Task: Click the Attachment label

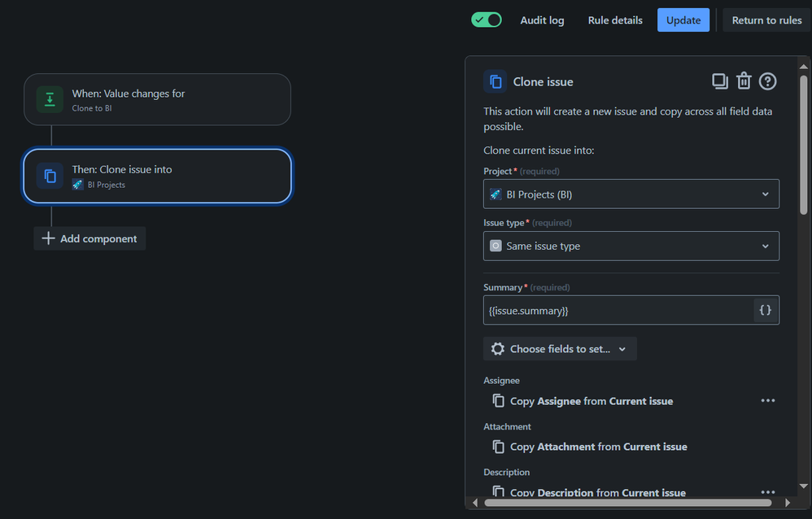Action: [x=507, y=427]
